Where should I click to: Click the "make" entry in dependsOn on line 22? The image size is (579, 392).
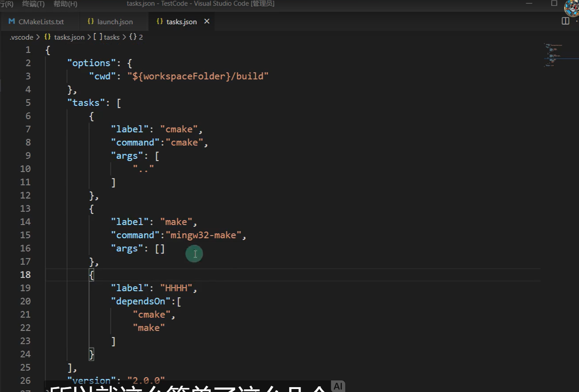pos(149,328)
